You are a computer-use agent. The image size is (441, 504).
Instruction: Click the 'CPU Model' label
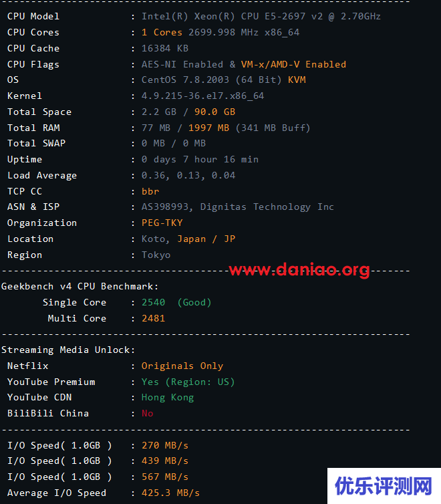click(x=33, y=17)
